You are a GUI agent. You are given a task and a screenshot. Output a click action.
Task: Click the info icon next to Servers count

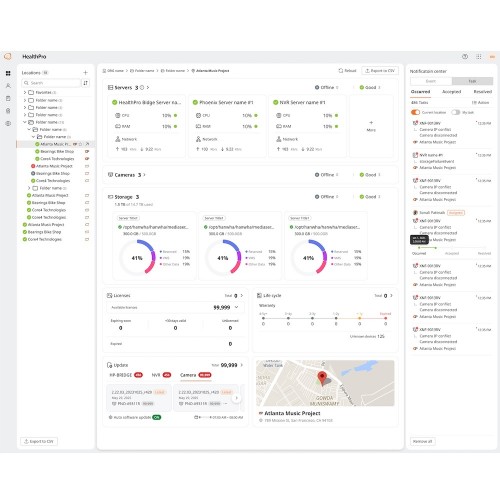pos(142,87)
